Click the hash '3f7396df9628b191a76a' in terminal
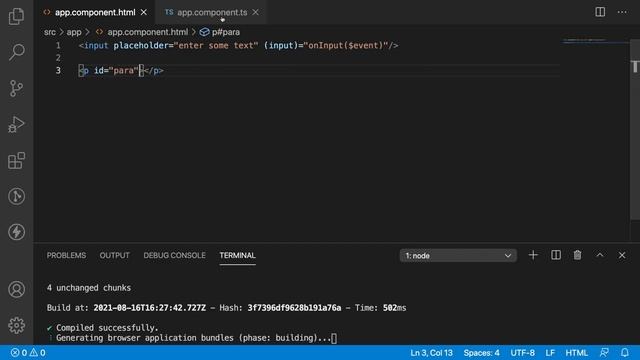This screenshot has width=640, height=360. click(x=294, y=308)
